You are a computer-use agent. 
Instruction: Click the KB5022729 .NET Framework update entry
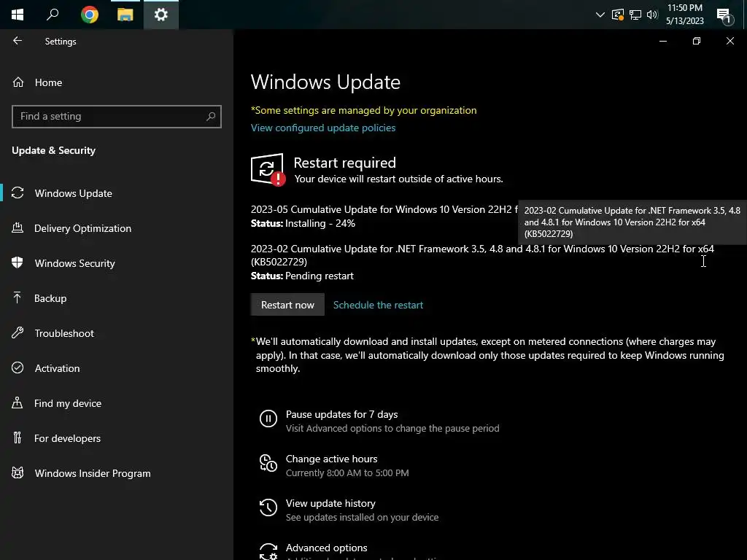coord(482,255)
